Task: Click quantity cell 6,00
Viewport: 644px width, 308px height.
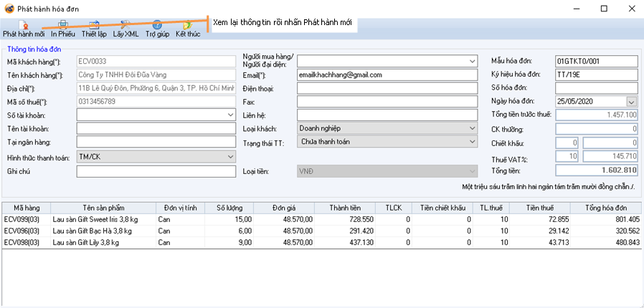Action: click(229, 231)
